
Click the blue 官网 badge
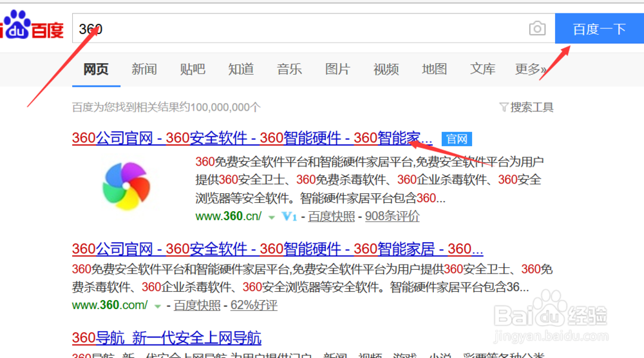[457, 139]
